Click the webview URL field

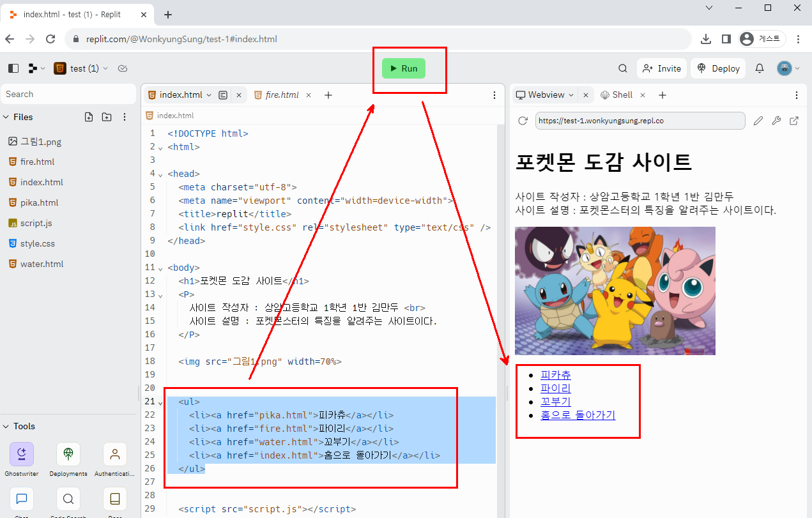point(640,121)
